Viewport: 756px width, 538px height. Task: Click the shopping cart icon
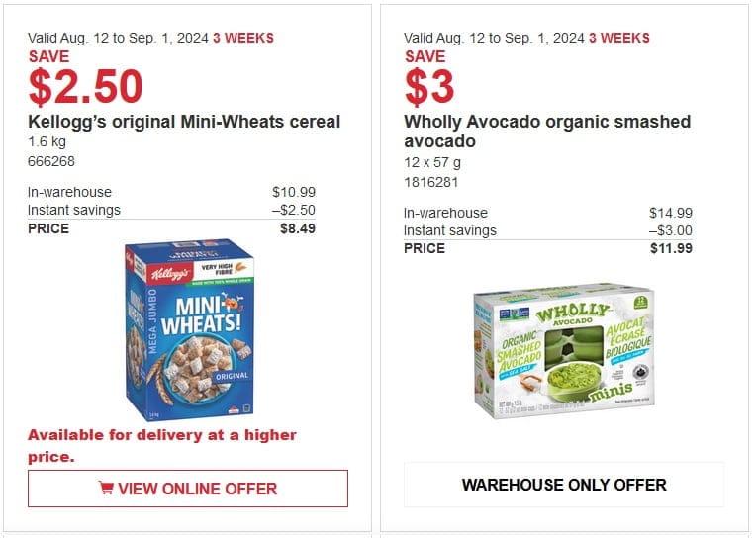[x=106, y=488]
